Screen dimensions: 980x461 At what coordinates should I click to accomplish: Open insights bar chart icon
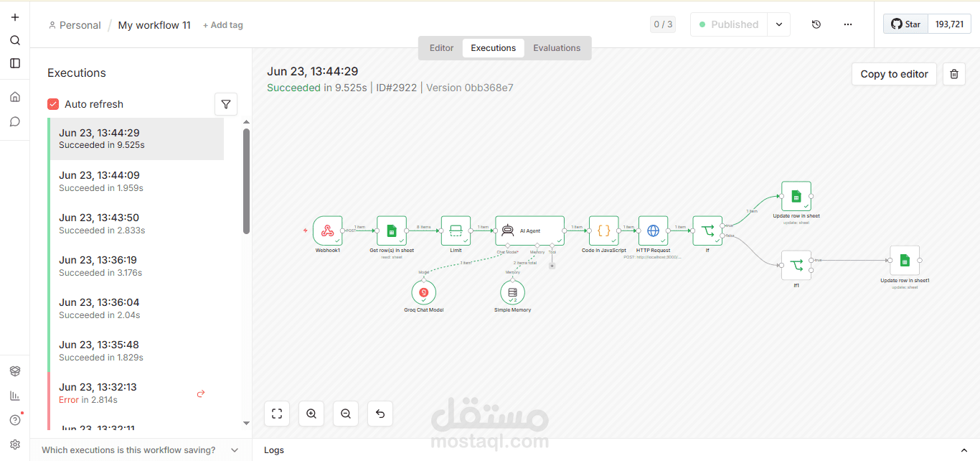point(15,396)
